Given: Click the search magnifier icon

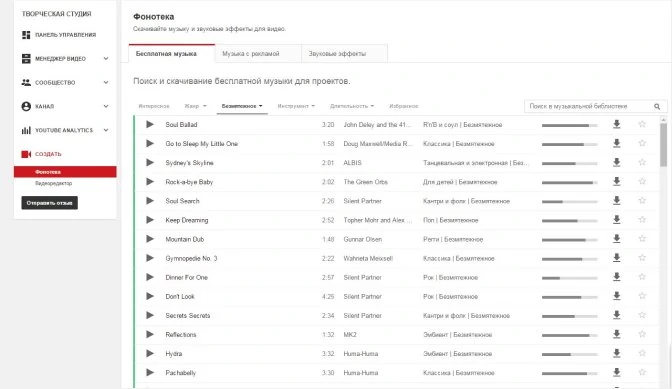Looking at the screenshot, I should 657,106.
